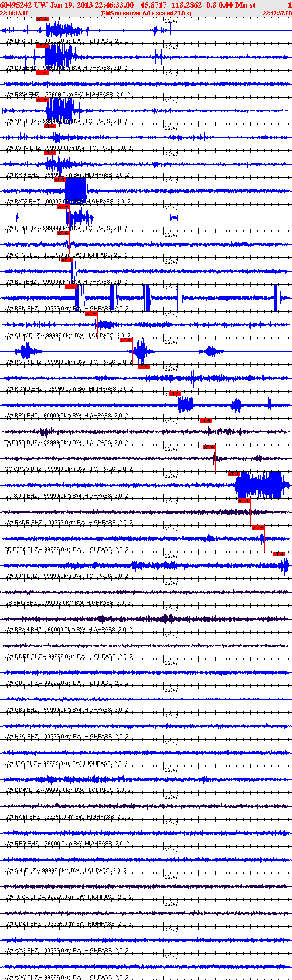
Task: Click the event ID 60495242 in header
Action: [x=16, y=5]
